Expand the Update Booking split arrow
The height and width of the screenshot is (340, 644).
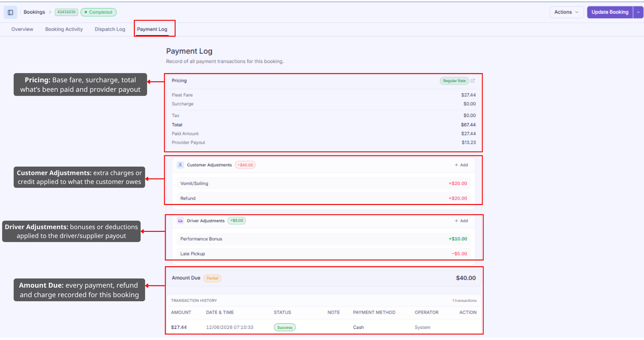tap(638, 12)
